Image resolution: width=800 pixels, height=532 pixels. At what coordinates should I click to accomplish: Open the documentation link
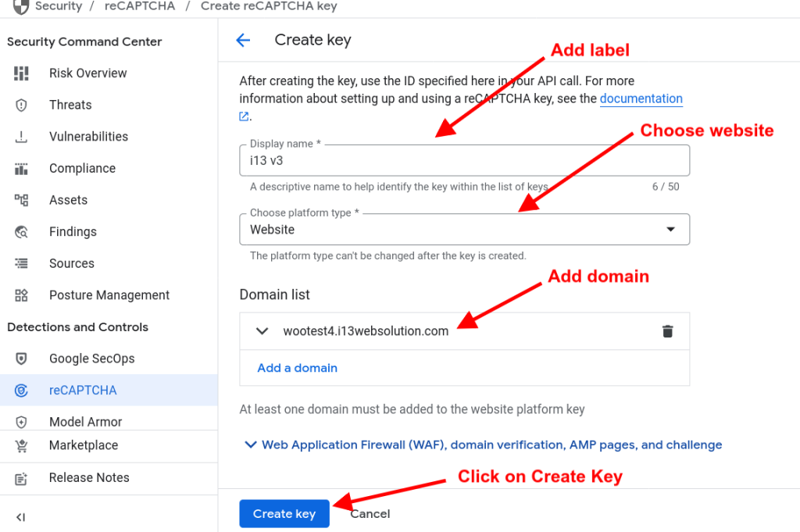[641, 98]
